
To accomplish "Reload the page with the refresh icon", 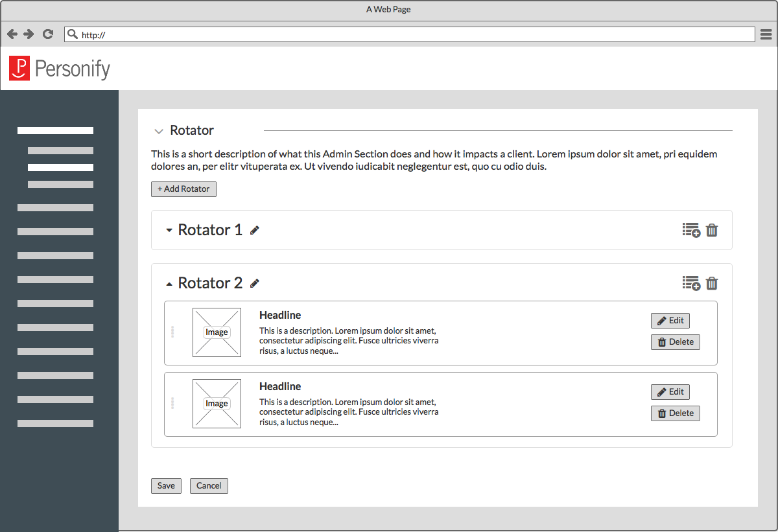I will (47, 34).
